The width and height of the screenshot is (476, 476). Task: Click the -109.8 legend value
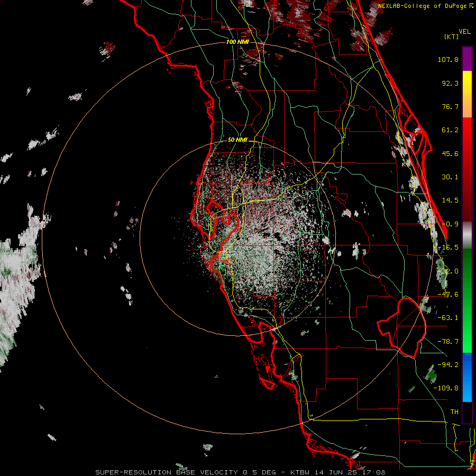click(446, 388)
